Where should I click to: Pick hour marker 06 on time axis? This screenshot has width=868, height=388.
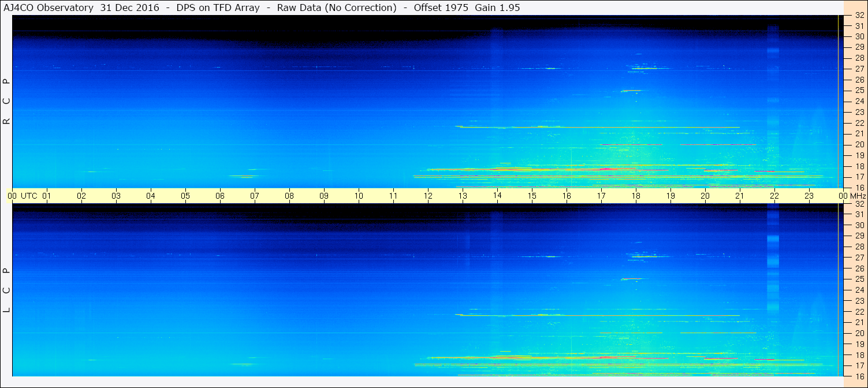[x=220, y=196]
